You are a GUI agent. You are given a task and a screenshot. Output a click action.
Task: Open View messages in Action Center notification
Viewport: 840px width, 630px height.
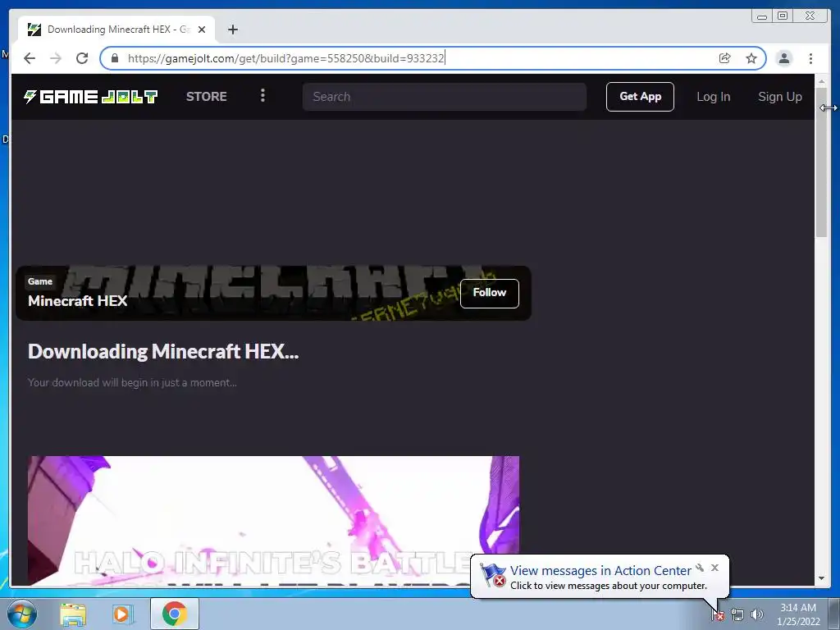click(x=600, y=571)
